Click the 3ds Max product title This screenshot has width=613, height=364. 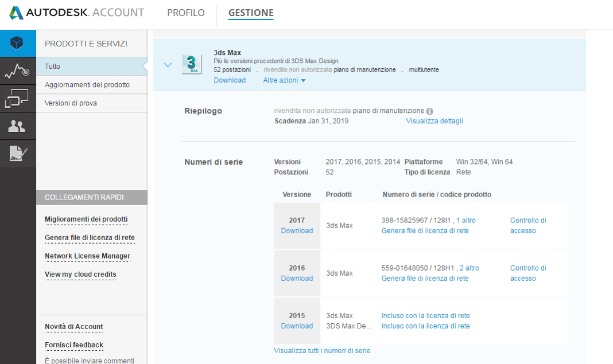tap(227, 53)
